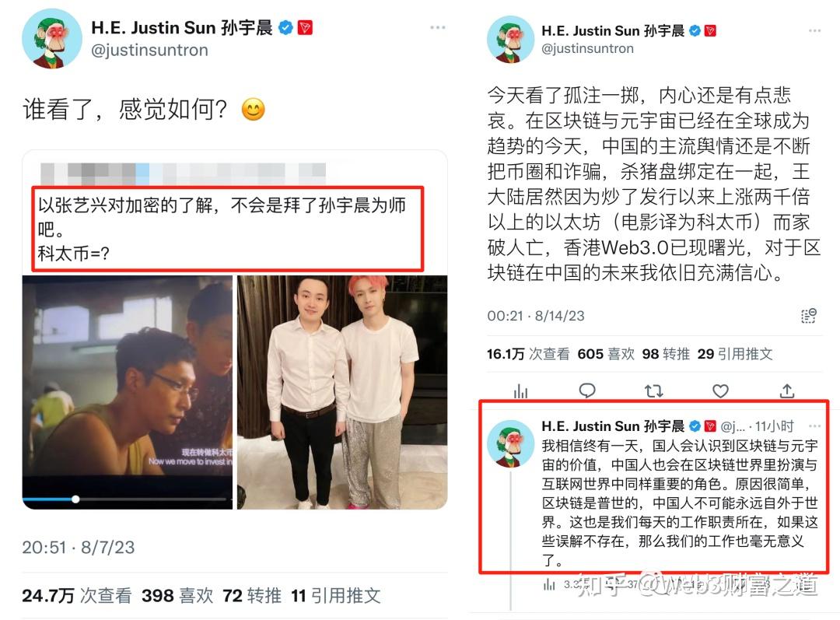Click the reply tweet's profile avatar
The image size is (840, 620).
(x=510, y=443)
